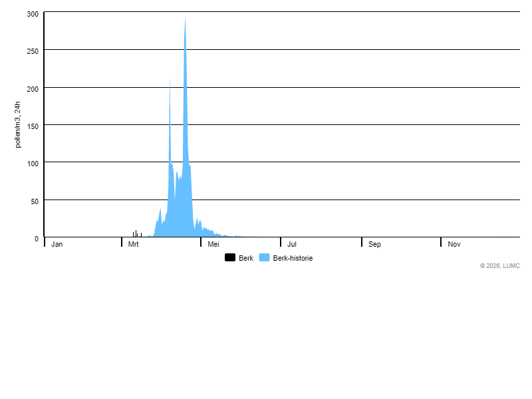Click the 150 value on the y-axis

(33, 126)
